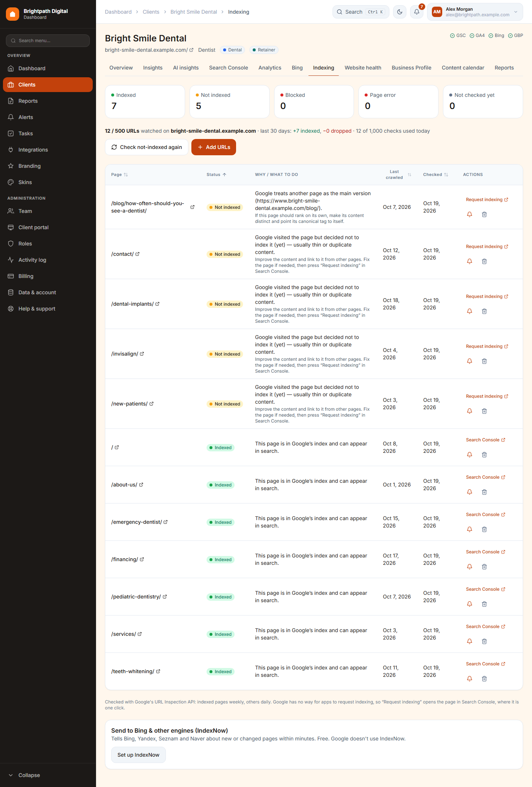Sort by Checked column header

click(436, 174)
